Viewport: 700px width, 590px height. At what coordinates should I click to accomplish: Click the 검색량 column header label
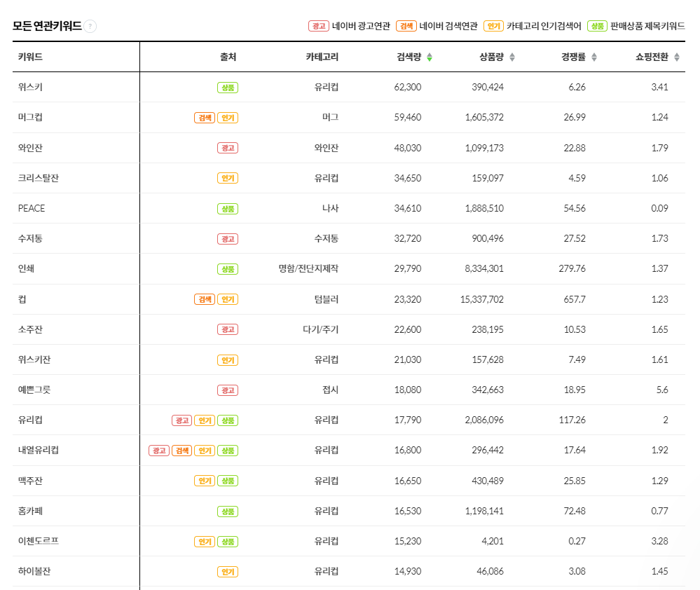coord(409,57)
